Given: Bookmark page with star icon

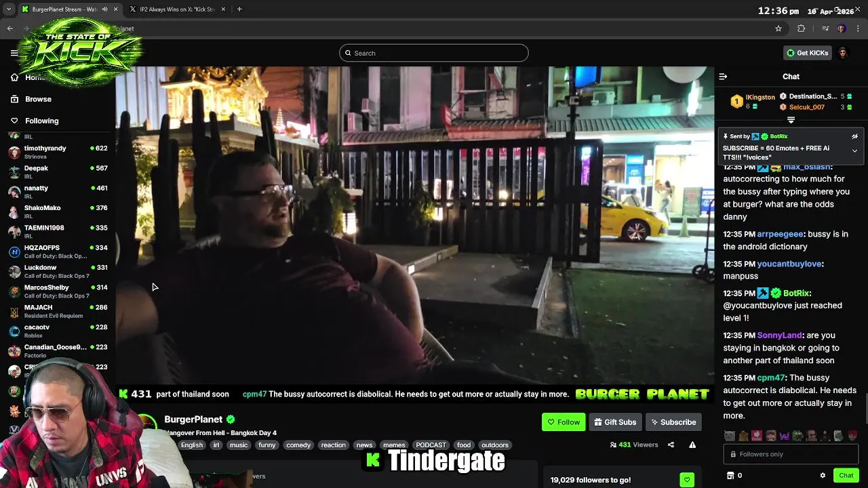Looking at the screenshot, I should coord(778,28).
